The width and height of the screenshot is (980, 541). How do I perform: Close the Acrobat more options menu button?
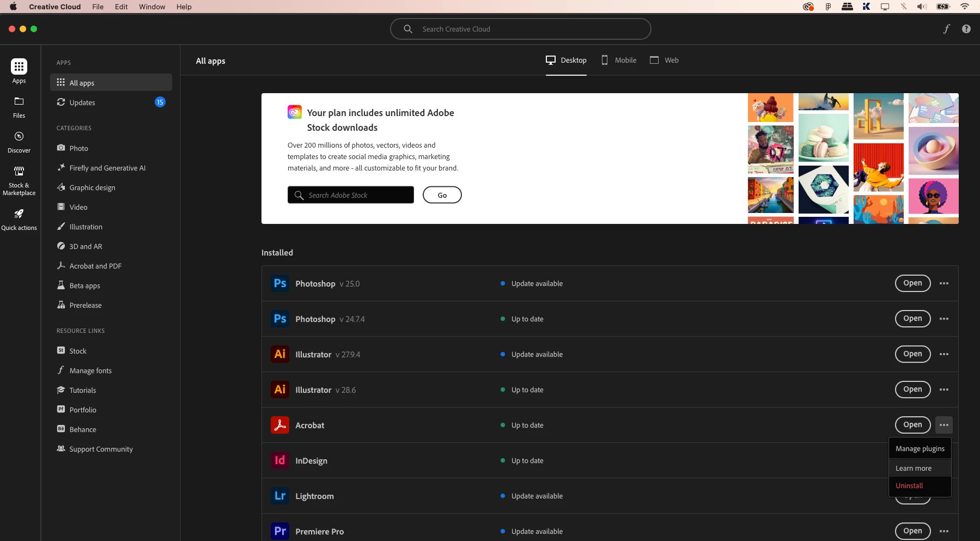[944, 425]
